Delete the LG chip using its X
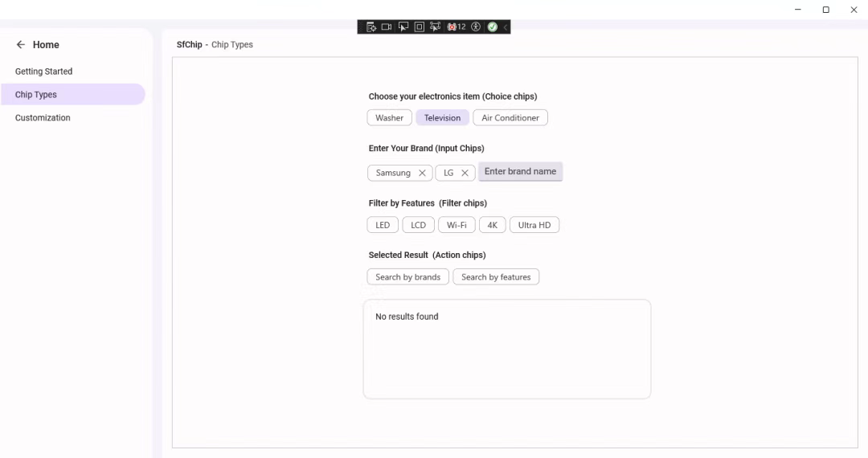Viewport: 868px width, 458px height. [x=465, y=173]
